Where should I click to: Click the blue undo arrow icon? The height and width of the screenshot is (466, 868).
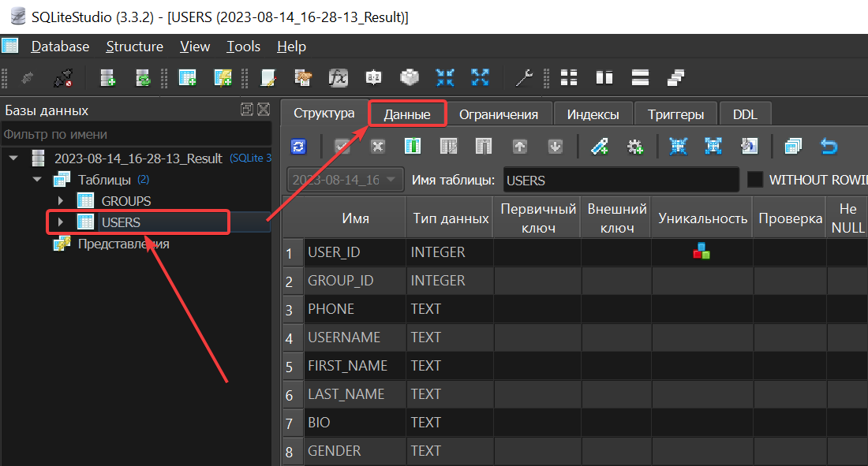[829, 147]
